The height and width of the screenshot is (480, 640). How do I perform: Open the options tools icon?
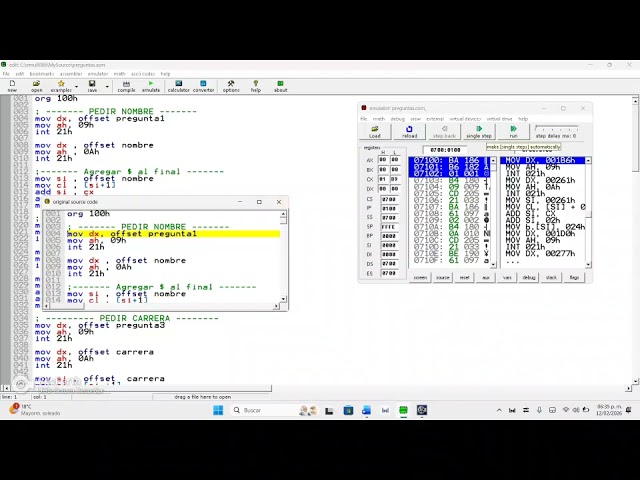[231, 86]
